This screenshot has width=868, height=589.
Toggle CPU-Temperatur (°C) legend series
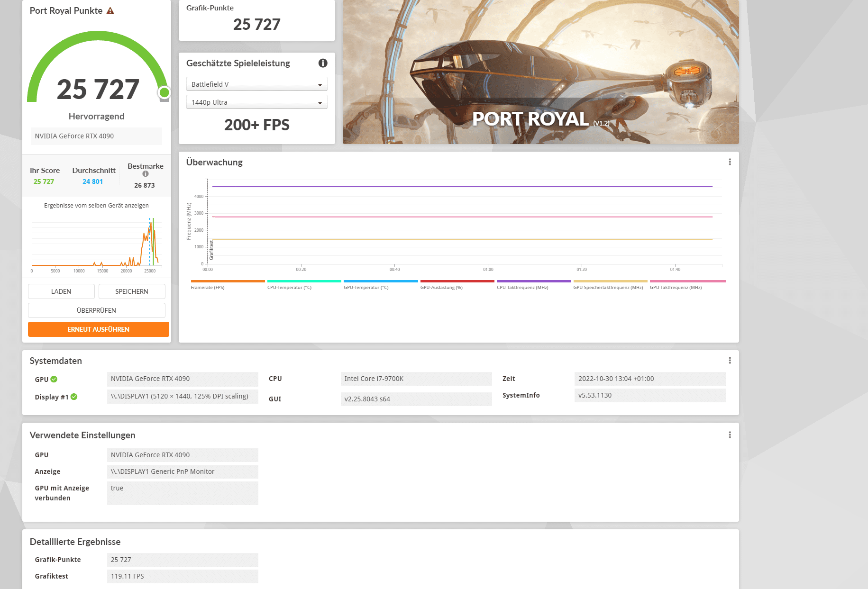tap(304, 285)
